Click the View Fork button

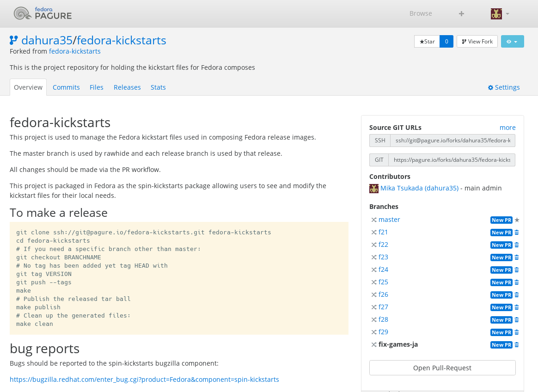[x=477, y=42]
